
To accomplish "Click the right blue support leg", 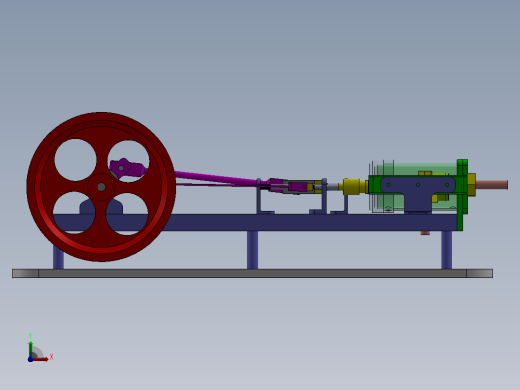I will pos(447,250).
